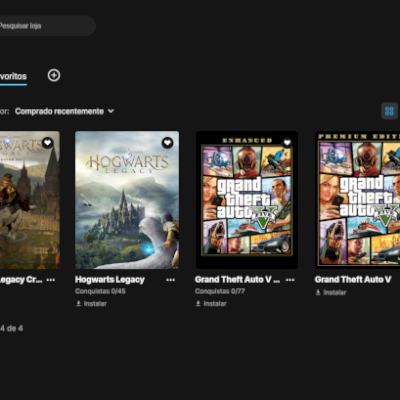Click Conquistas 0/77 text

(x=220, y=291)
